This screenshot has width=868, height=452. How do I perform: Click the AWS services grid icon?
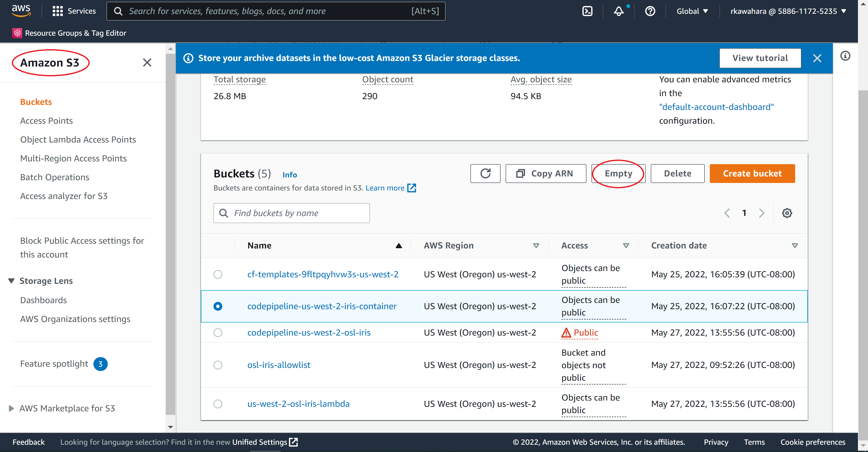58,10
